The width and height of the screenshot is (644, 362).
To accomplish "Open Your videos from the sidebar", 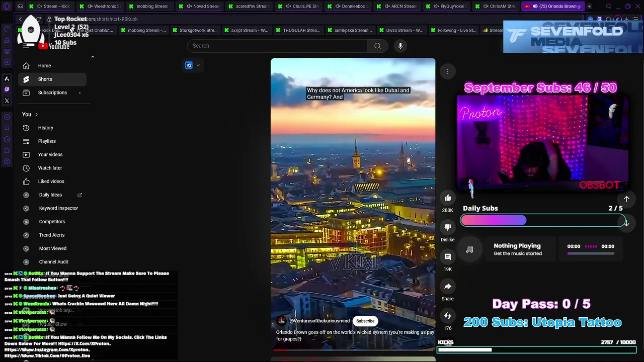I will pyautogui.click(x=52, y=154).
